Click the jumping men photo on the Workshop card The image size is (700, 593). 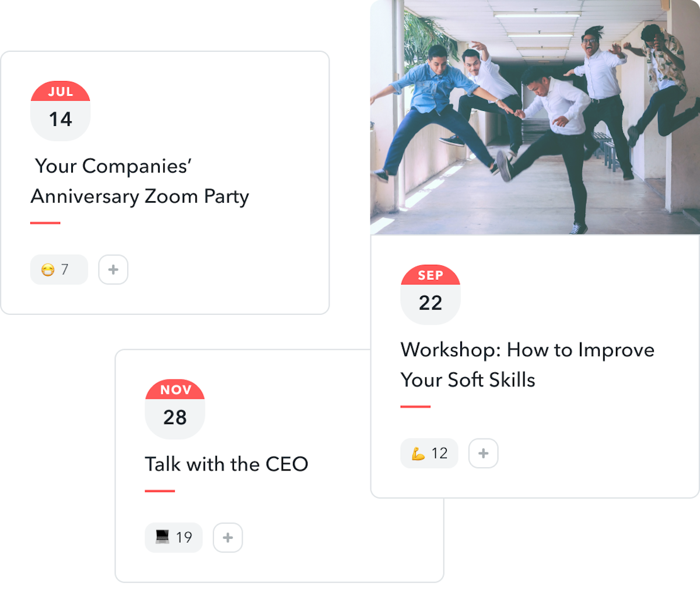point(534,117)
